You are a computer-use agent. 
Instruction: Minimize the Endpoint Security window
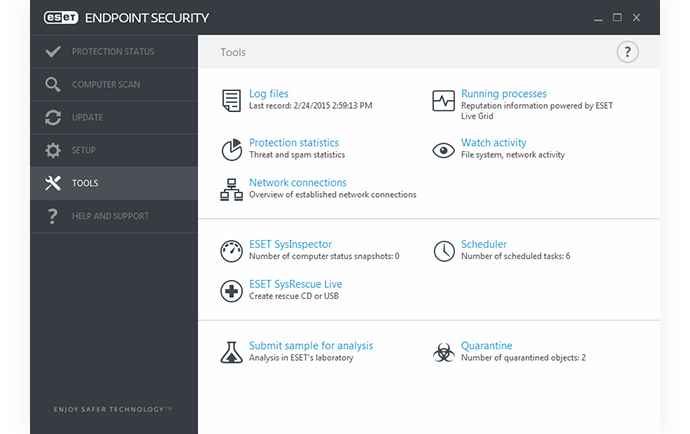click(x=598, y=18)
